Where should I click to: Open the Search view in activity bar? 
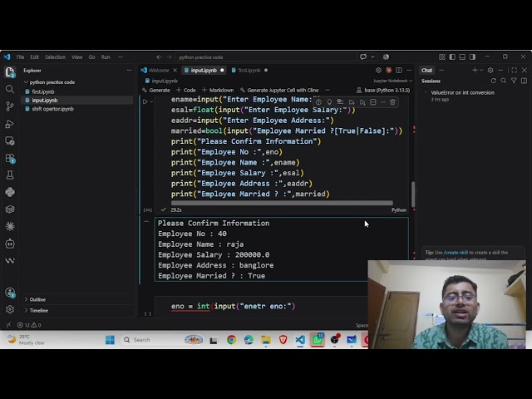tap(10, 89)
